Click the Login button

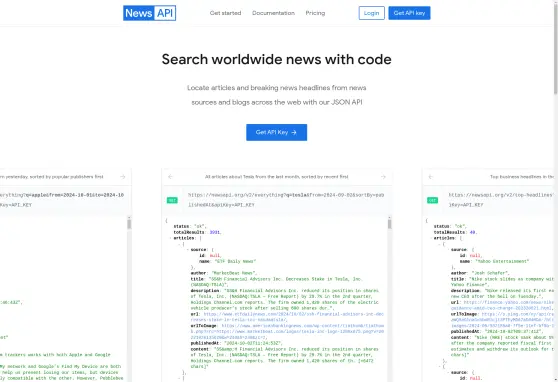click(372, 13)
